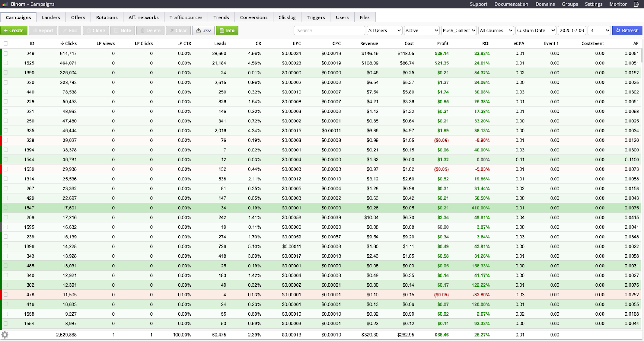
Task: Tick the checkbox for campaign 1390
Action: pyautogui.click(x=6, y=72)
